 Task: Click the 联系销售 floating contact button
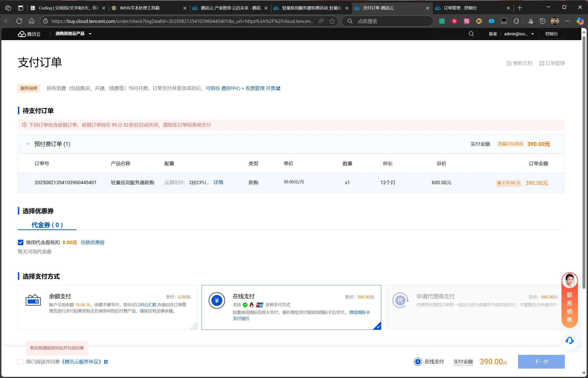(x=569, y=300)
